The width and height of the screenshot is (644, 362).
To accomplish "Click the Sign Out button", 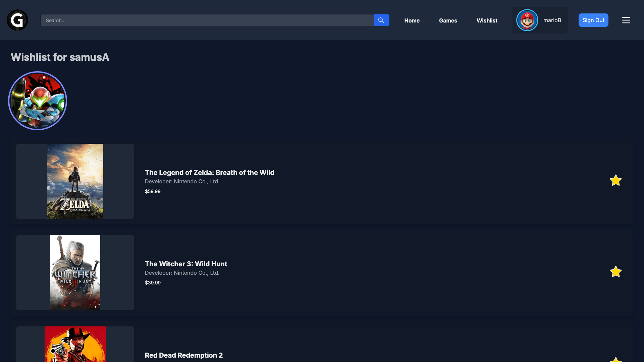I will tap(593, 20).
